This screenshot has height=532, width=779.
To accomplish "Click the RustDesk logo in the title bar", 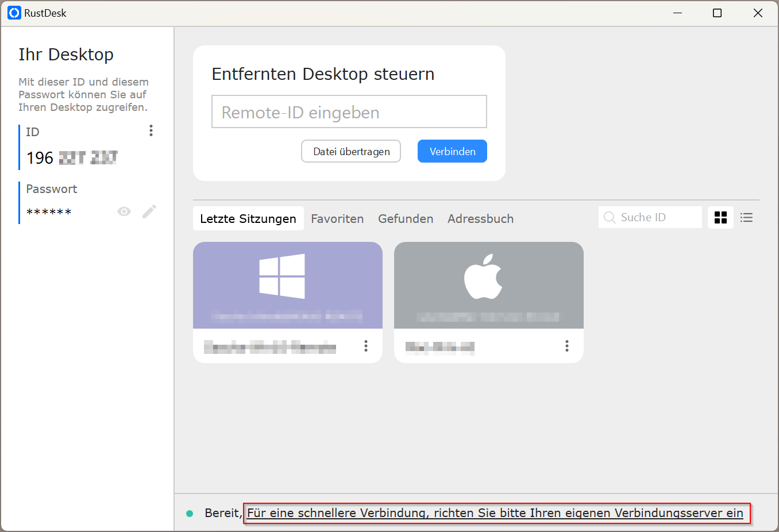I will click(14, 12).
